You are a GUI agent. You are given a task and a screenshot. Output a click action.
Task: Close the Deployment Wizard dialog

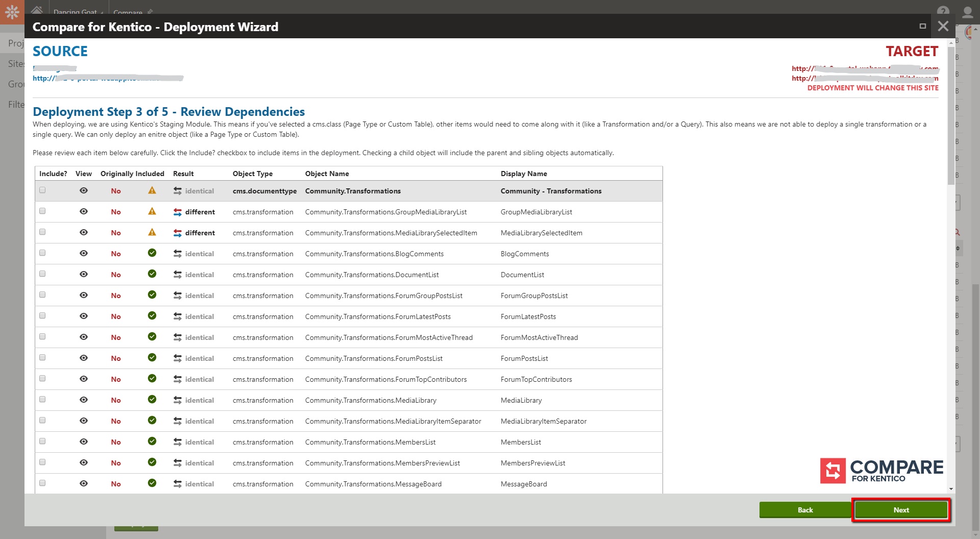[943, 26]
